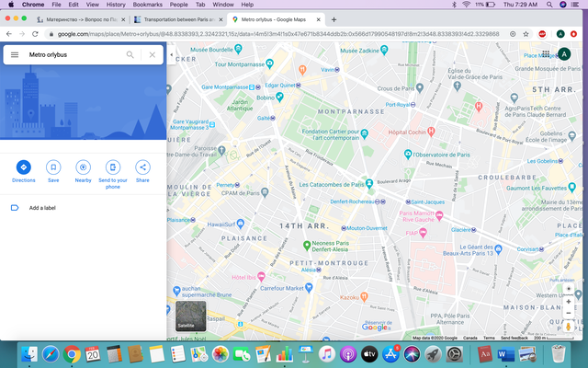Click Send feedback link
Screen dimensions: 588x368
click(514, 338)
